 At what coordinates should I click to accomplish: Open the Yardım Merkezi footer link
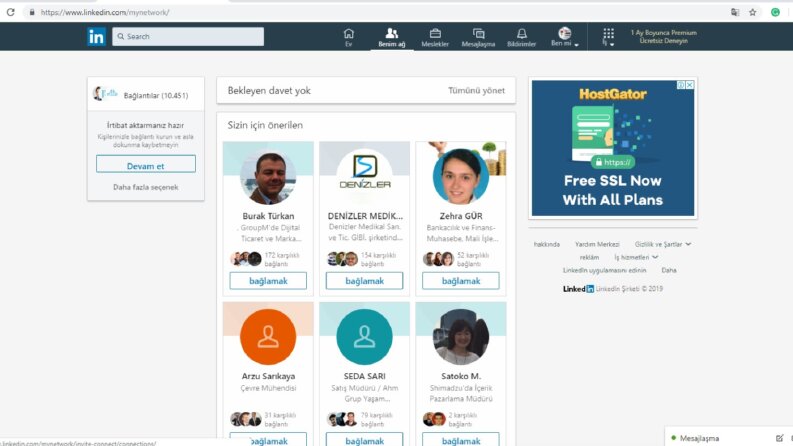[x=597, y=244]
